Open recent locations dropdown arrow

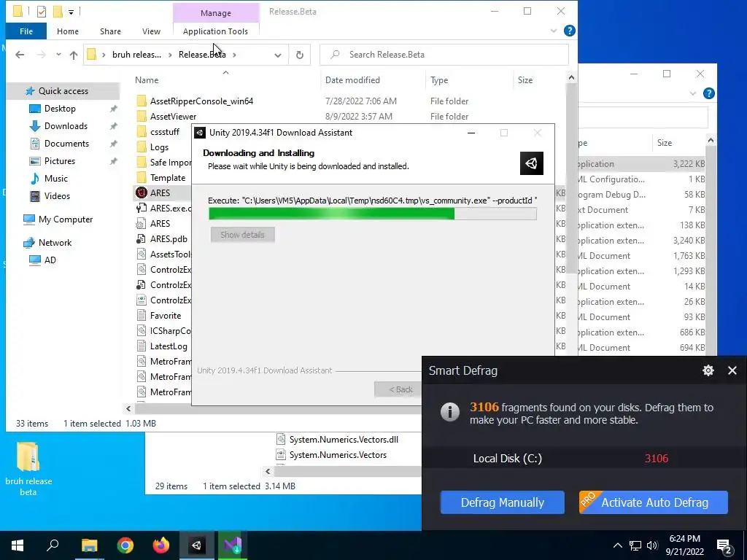58,55
